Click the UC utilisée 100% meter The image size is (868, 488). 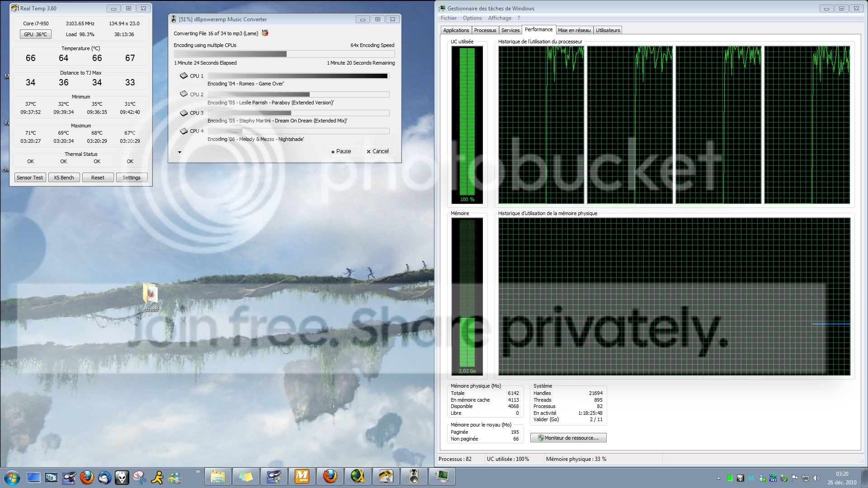click(467, 125)
